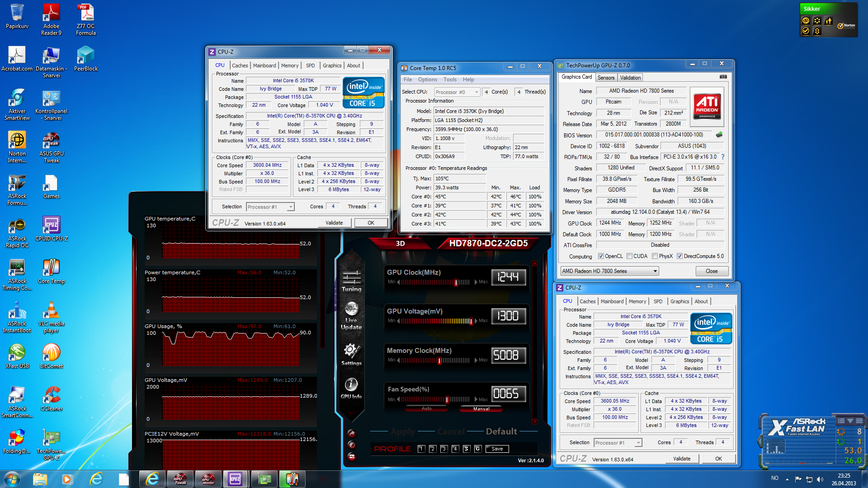Open the Core Temp desktop shortcut
The image size is (868, 488).
coord(52,271)
